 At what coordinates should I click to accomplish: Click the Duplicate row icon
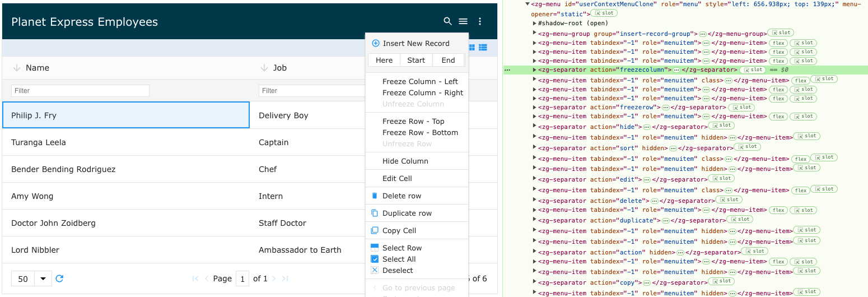[x=375, y=214]
